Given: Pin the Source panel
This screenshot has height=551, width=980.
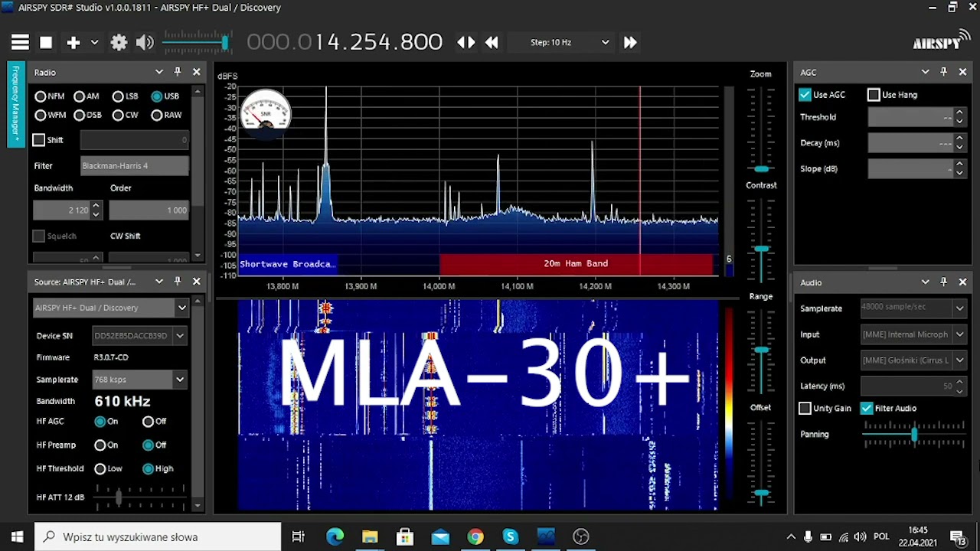Looking at the screenshot, I should point(178,282).
